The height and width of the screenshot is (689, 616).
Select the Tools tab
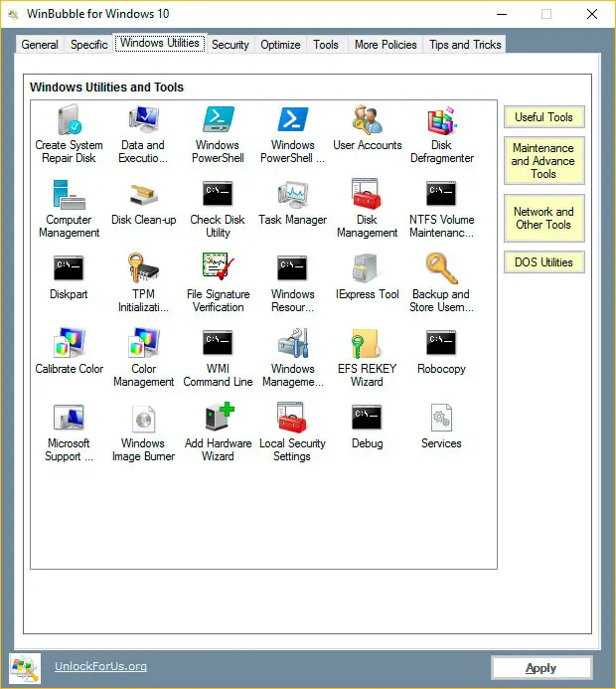click(x=326, y=45)
